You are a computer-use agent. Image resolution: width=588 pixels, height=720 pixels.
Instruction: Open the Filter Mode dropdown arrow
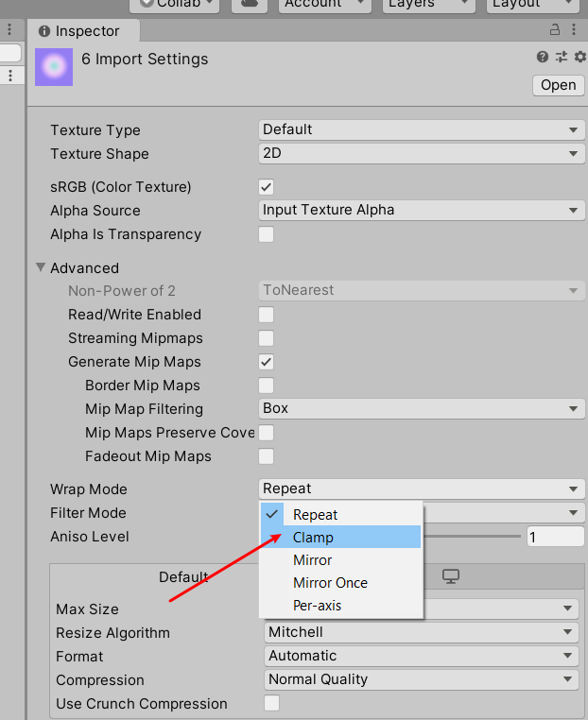click(573, 512)
